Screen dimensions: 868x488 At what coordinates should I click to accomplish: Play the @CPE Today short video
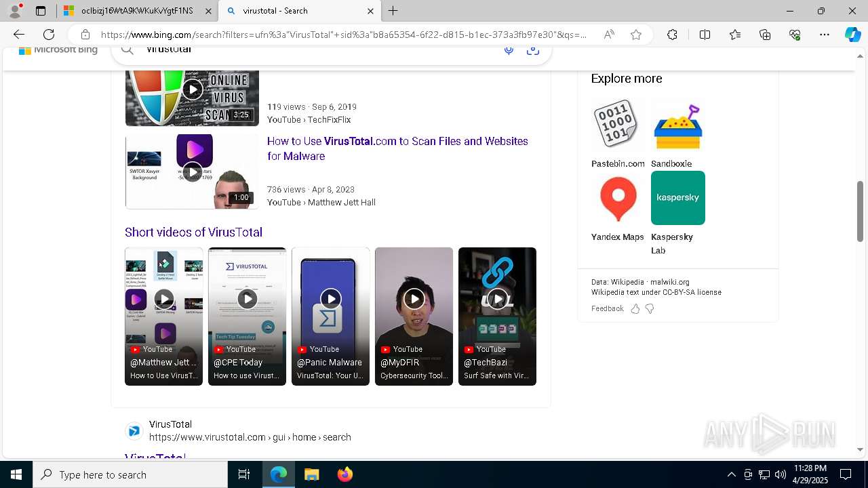tap(247, 317)
